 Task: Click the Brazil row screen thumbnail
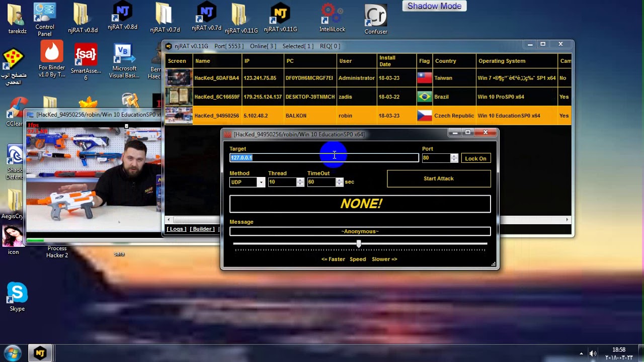coord(179,97)
